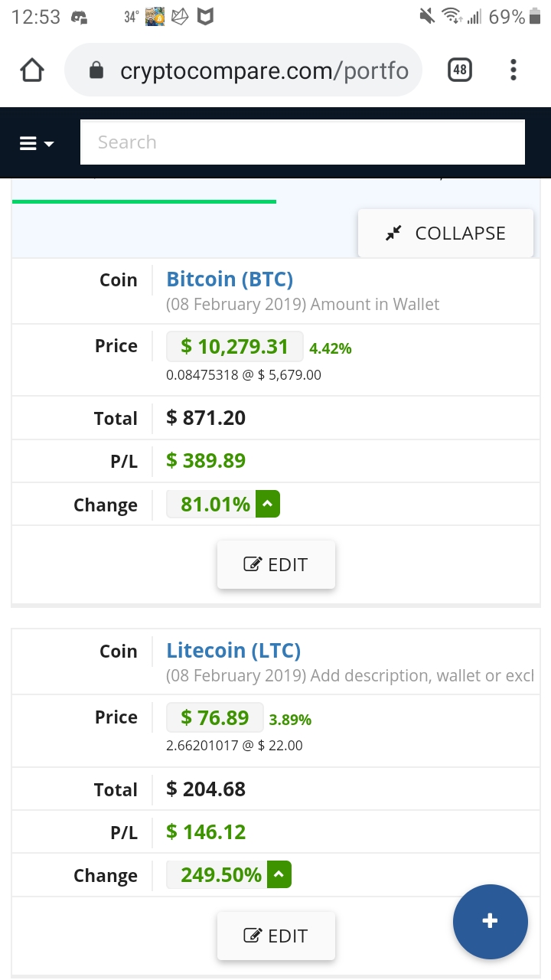Edit the Bitcoin holding

coord(276,565)
